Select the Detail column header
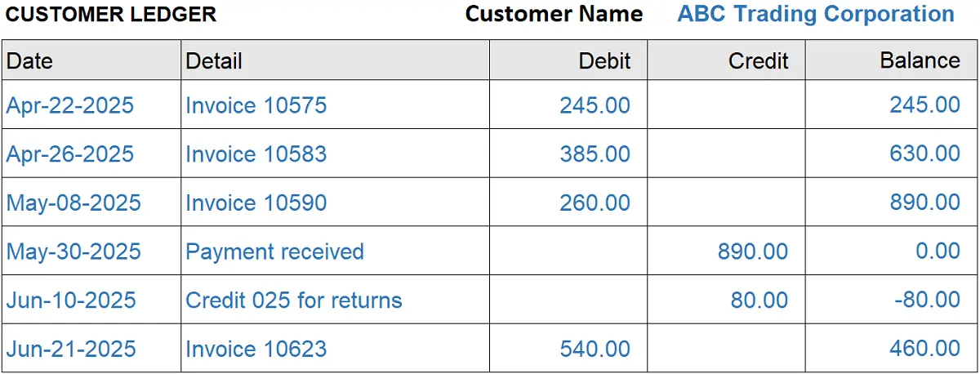The height and width of the screenshot is (374, 980). coord(214,60)
